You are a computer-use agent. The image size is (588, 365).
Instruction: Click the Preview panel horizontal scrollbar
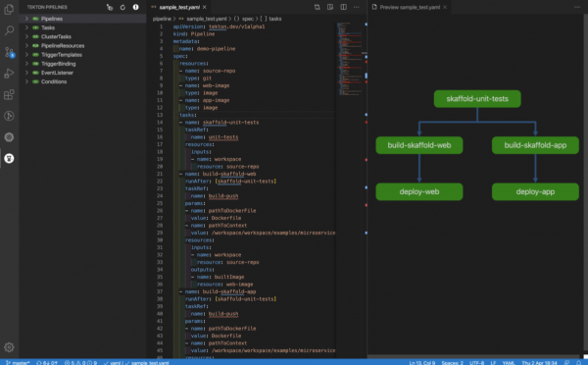click(473, 356)
